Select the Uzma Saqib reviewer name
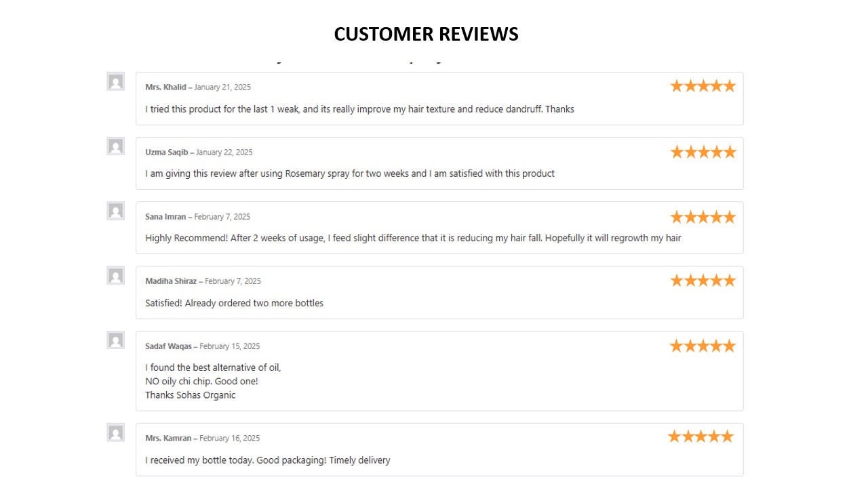This screenshot has width=868, height=488. (x=167, y=152)
